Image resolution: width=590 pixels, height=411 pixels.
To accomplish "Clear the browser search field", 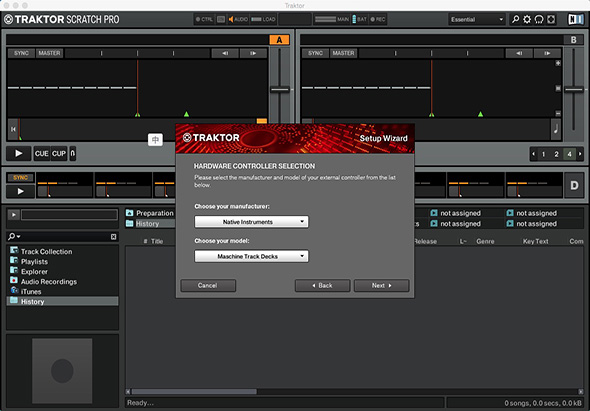I will click(x=114, y=237).
